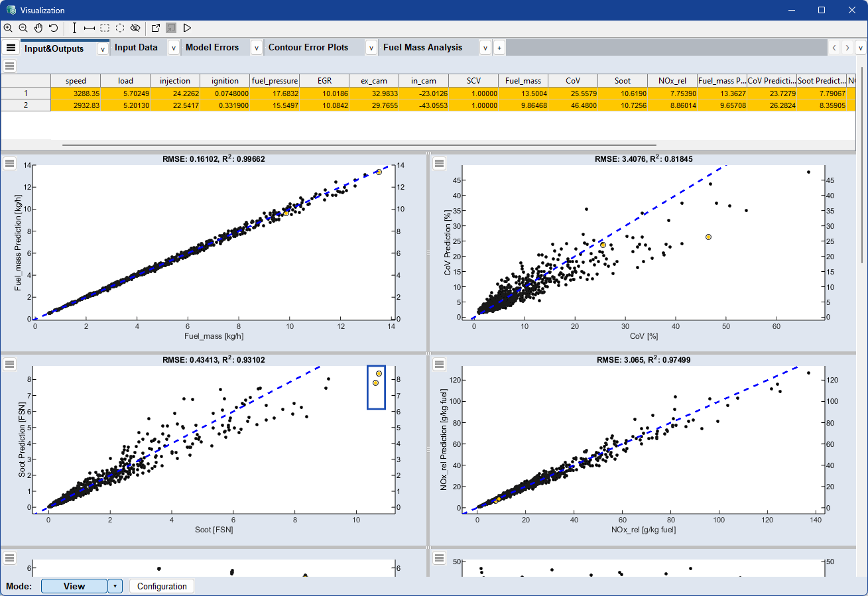Click the reset view rotate arrow icon
The height and width of the screenshot is (596, 868).
point(53,28)
